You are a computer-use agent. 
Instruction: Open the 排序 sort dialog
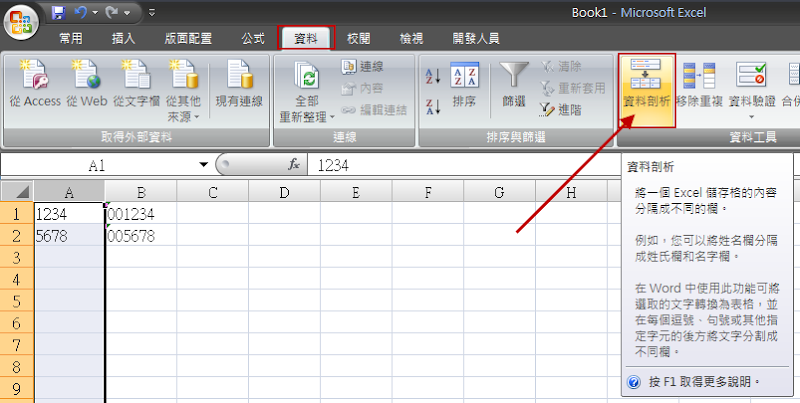[464, 84]
